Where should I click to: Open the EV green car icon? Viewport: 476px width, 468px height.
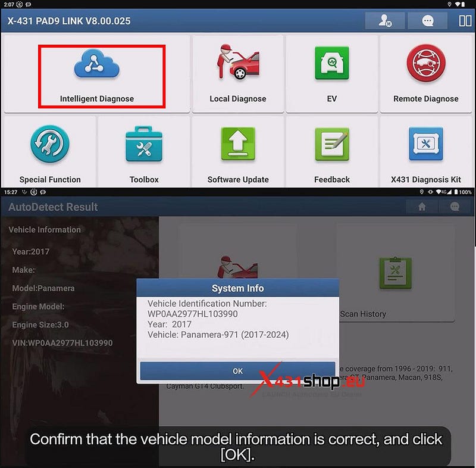[332, 63]
